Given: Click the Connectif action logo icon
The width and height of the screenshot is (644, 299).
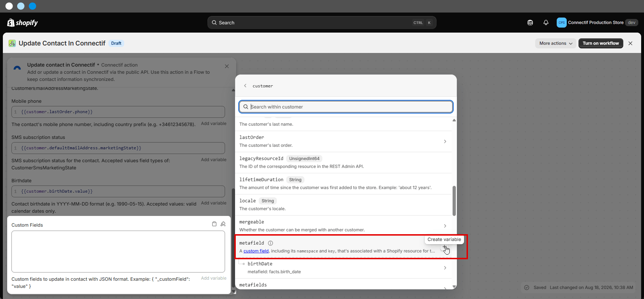Looking at the screenshot, I should (17, 67).
